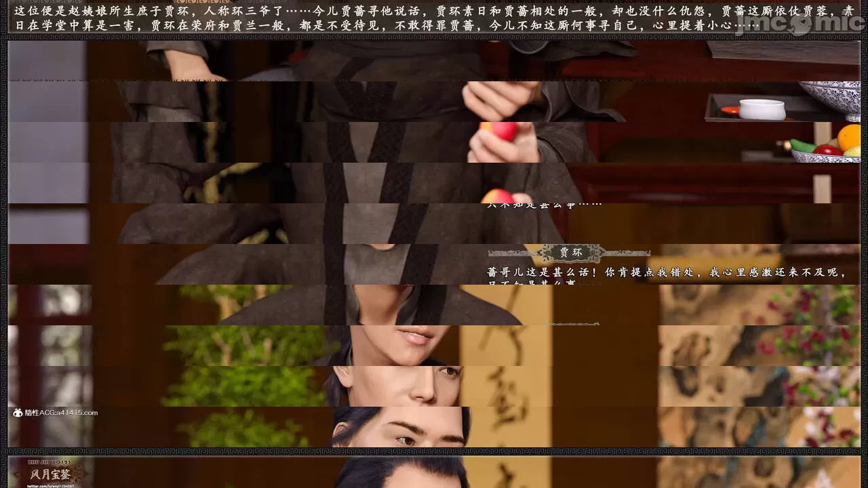Open the twitter.com link under 风月宝鉴
Viewport: 868px width, 488px height.
click(50, 485)
